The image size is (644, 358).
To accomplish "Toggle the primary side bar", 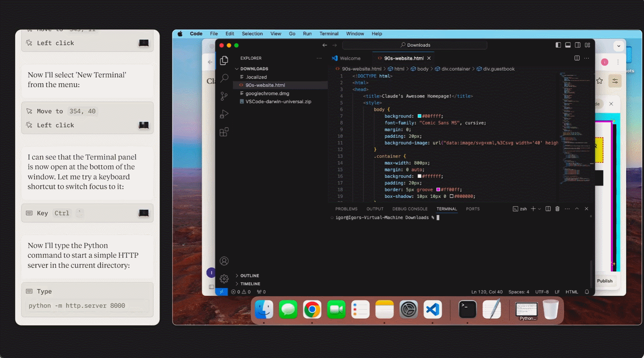I will (x=558, y=45).
